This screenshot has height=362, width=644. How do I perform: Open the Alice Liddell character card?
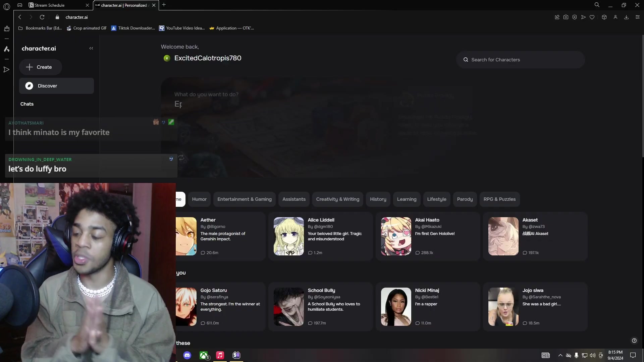pyautogui.click(x=321, y=236)
